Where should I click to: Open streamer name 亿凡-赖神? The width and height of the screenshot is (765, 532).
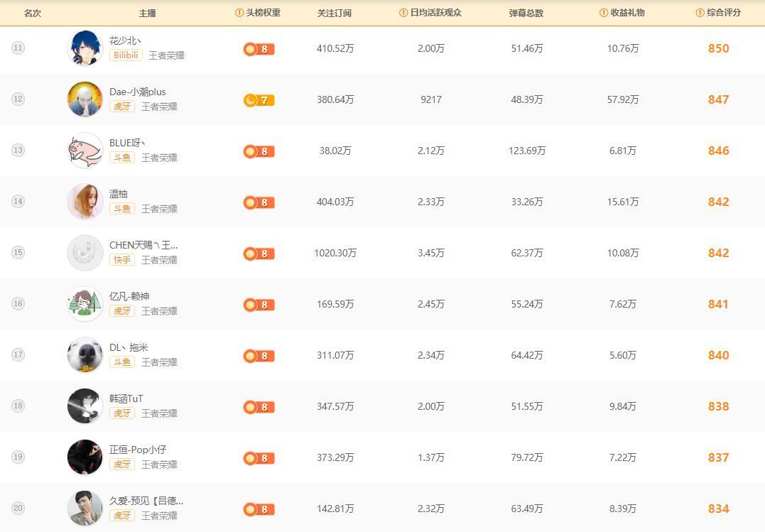click(x=129, y=296)
